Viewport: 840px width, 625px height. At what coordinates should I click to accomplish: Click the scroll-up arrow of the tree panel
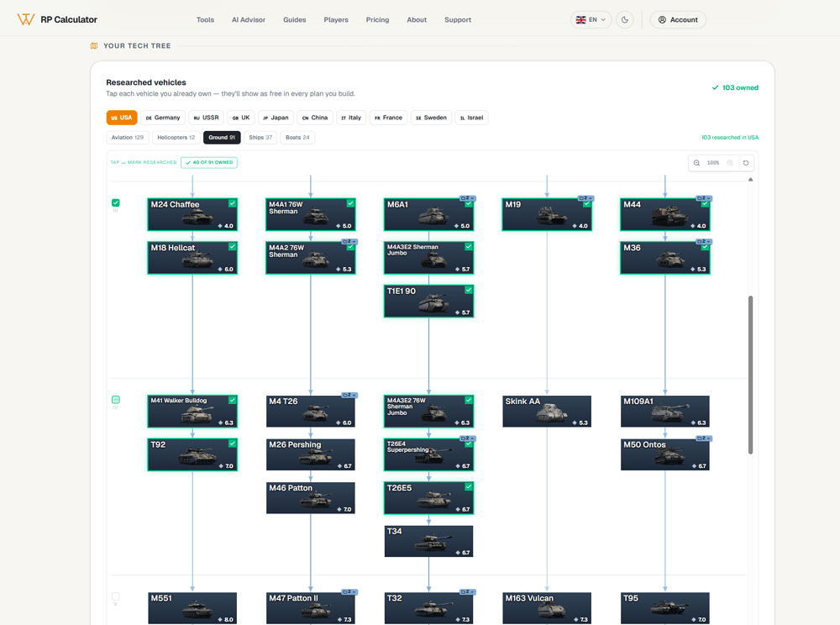[750, 180]
